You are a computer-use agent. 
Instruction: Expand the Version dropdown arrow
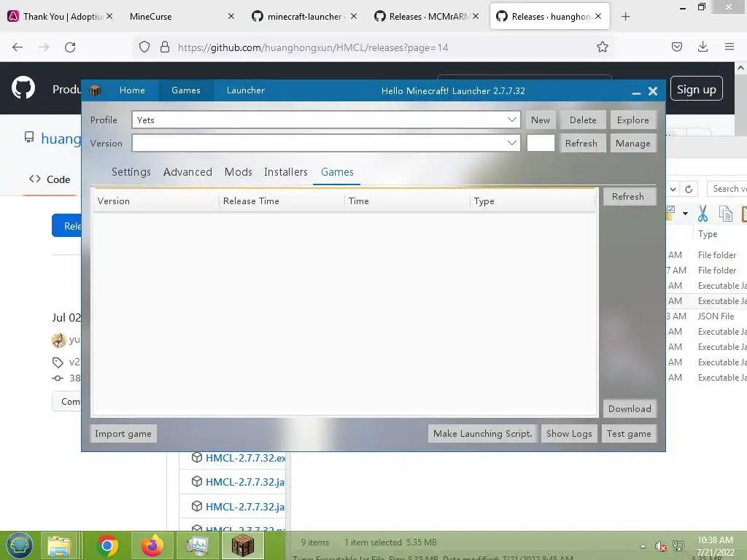point(512,143)
